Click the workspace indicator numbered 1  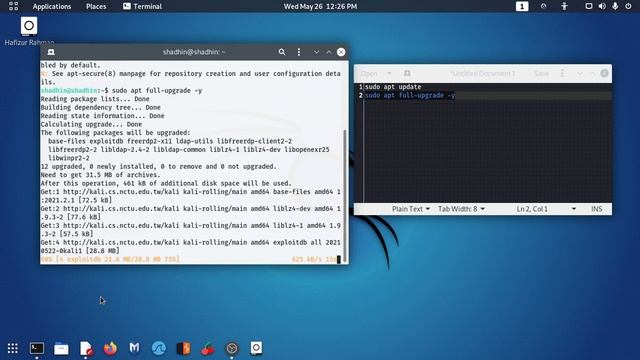522,7
